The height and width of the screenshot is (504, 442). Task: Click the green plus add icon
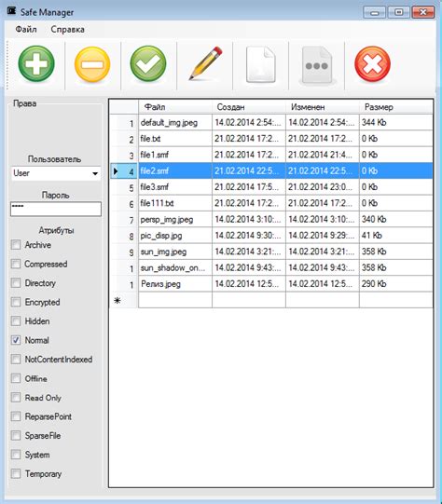click(x=36, y=64)
